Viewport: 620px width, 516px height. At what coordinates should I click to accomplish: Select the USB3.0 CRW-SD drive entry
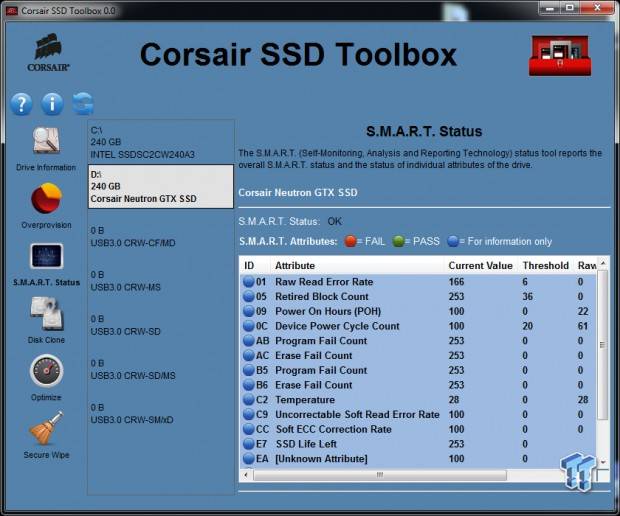point(161,325)
